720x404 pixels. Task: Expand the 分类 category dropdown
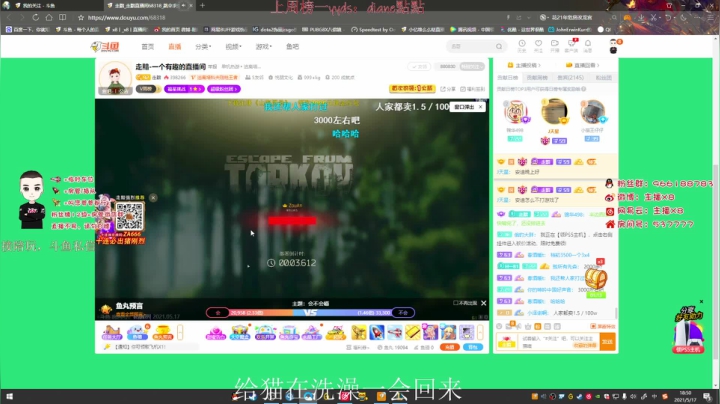pyautogui.click(x=203, y=46)
